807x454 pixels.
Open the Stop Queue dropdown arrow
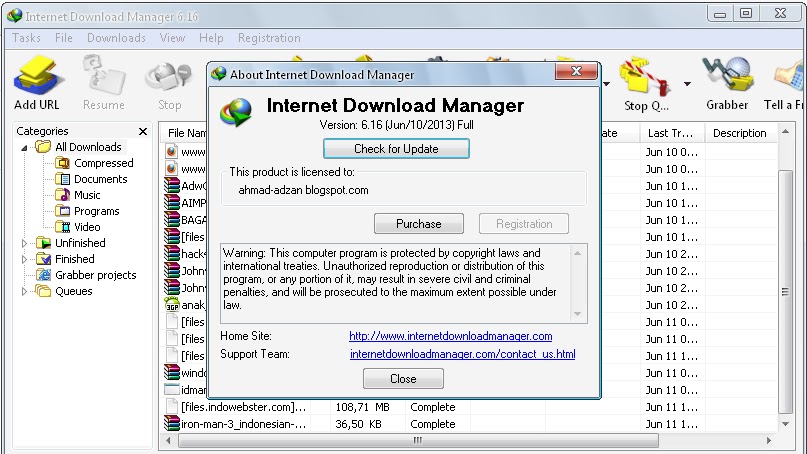(x=687, y=83)
